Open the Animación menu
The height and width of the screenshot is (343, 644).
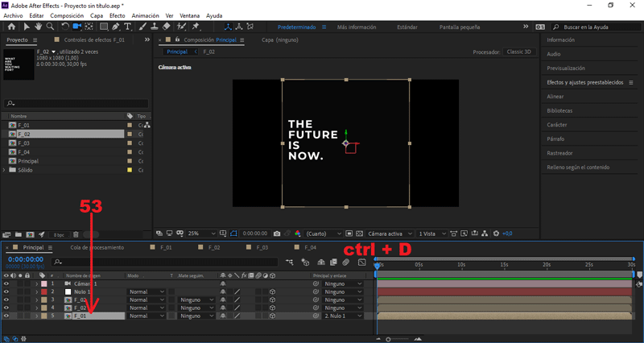[x=145, y=15]
